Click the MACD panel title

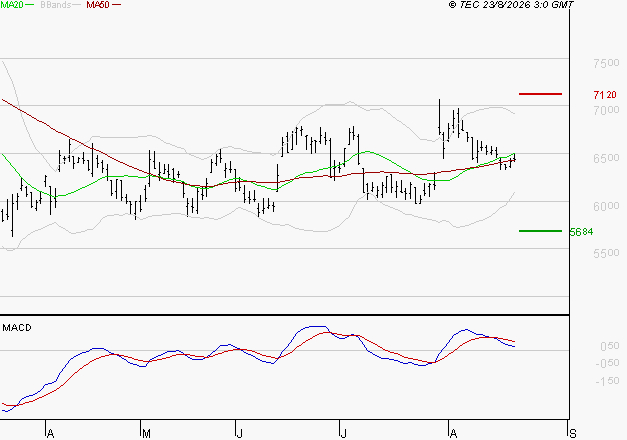click(x=17, y=328)
